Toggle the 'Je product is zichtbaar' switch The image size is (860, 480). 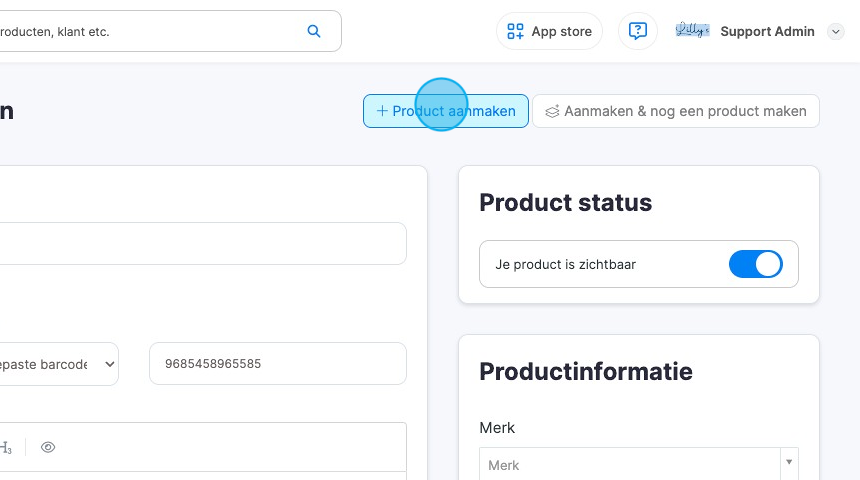tap(755, 265)
